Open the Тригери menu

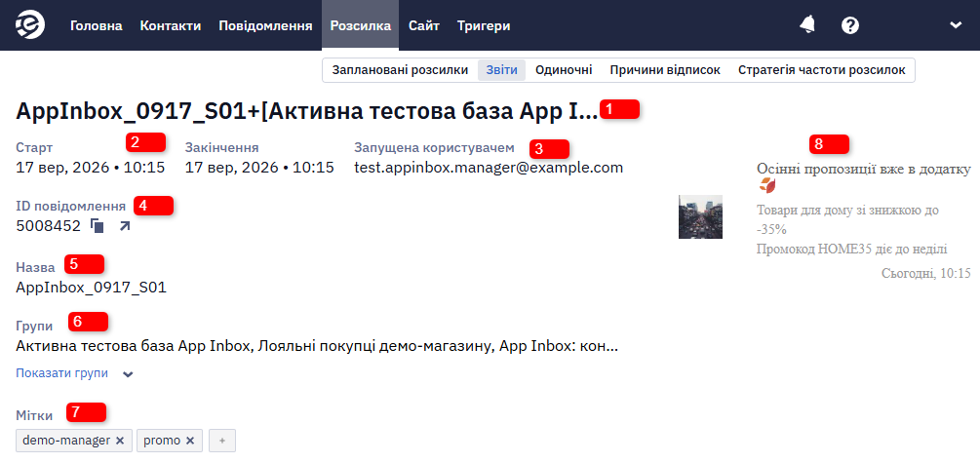(484, 25)
